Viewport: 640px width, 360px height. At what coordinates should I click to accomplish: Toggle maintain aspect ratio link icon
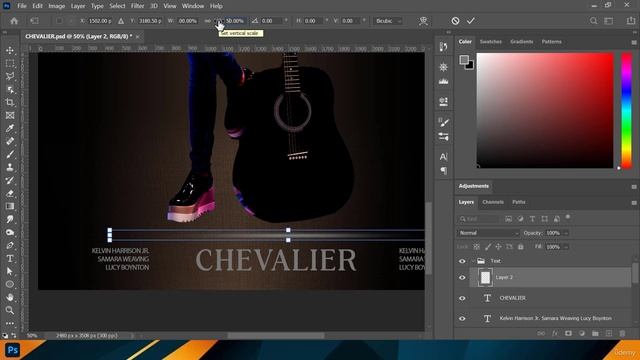208,21
